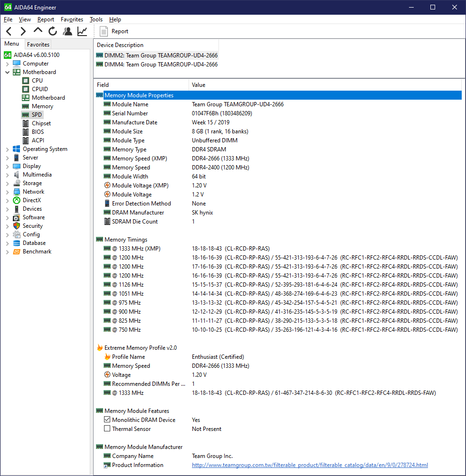The width and height of the screenshot is (466, 476).
Task: Toggle the Thermal Sensor checkbox
Action: pos(107,429)
